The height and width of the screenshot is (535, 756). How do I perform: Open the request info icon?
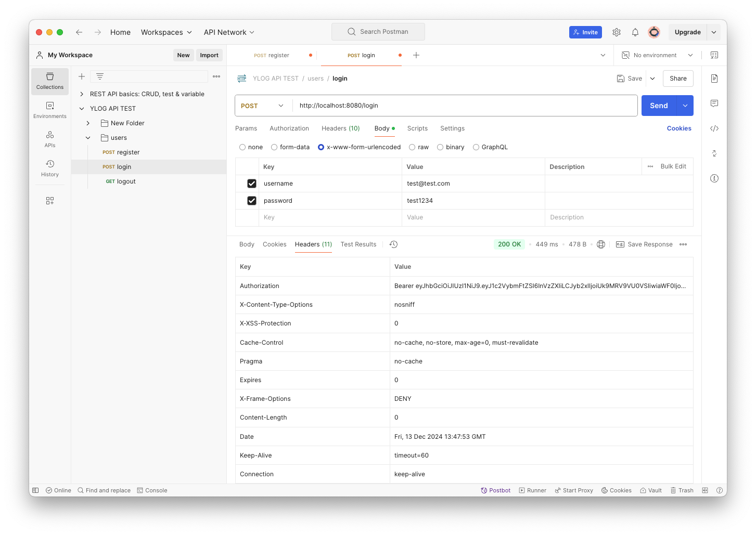[x=714, y=178]
